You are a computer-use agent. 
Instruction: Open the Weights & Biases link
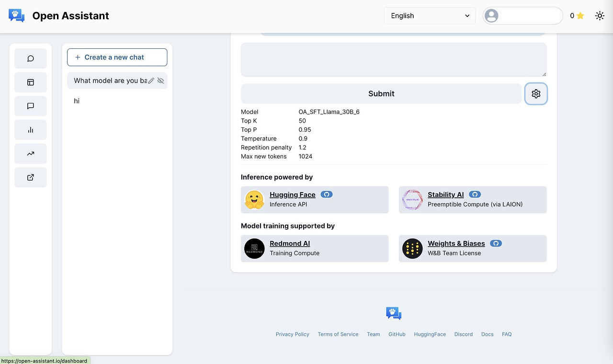(456, 243)
